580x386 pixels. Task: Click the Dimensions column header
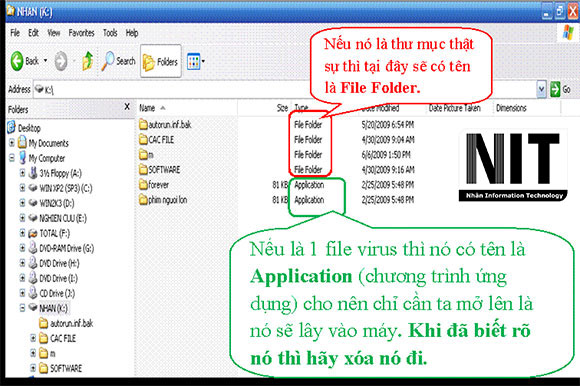(511, 108)
